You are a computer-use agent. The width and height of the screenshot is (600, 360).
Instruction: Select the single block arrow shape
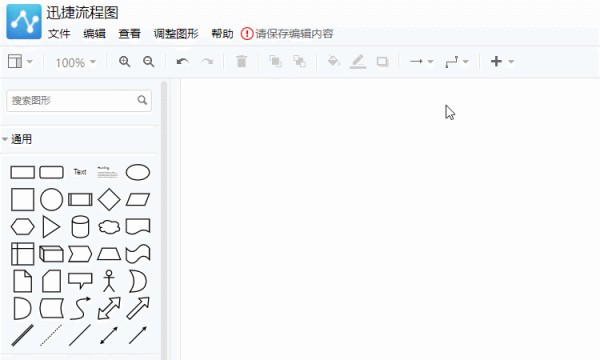click(x=138, y=308)
